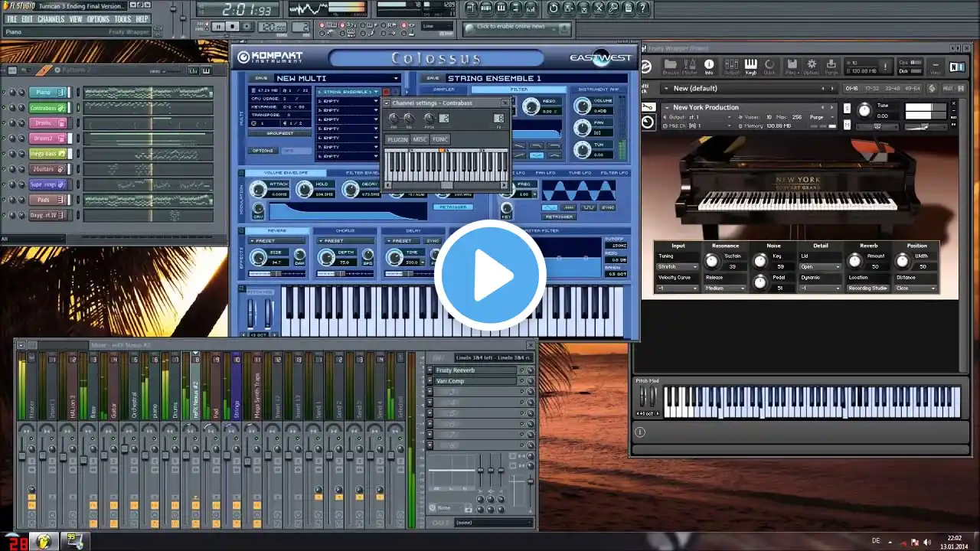
Task: Switch to the FUNC tab in Channel settings
Action: tap(440, 139)
